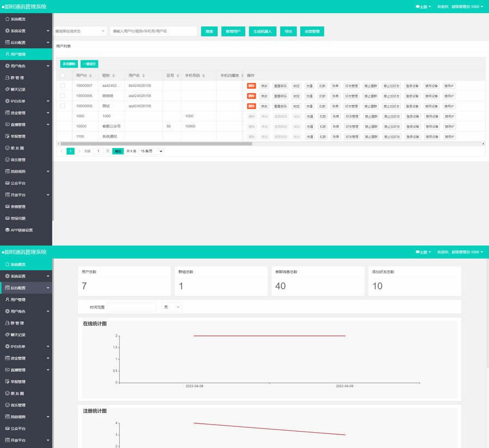Click 后台配置 icon in top window sidebar
This screenshot has height=448, width=489.
tap(8, 42)
